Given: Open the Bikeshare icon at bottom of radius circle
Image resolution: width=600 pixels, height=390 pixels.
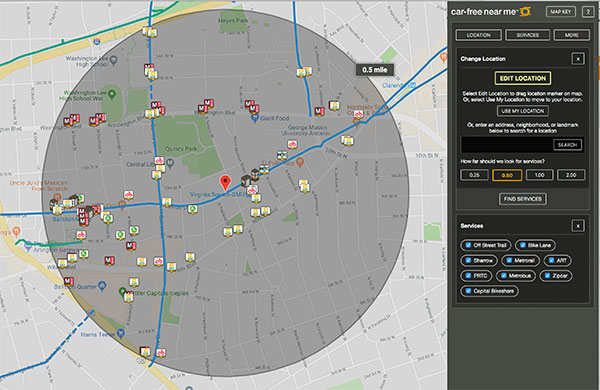Looking at the screenshot, I should [161, 352].
